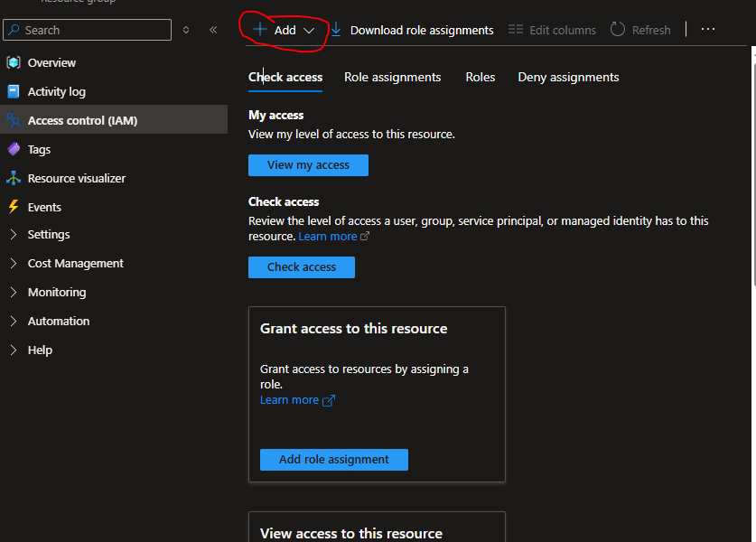The image size is (756, 542).
Task: Select the Tags purple tag icon
Action: [14, 149]
